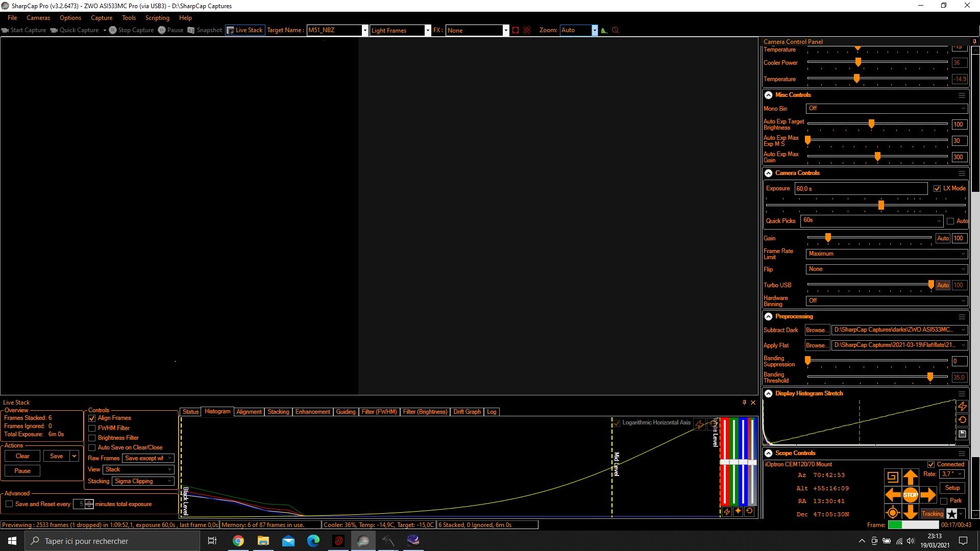Reset the live stack colour sliders
This screenshot has width=980, height=551.
749,511
